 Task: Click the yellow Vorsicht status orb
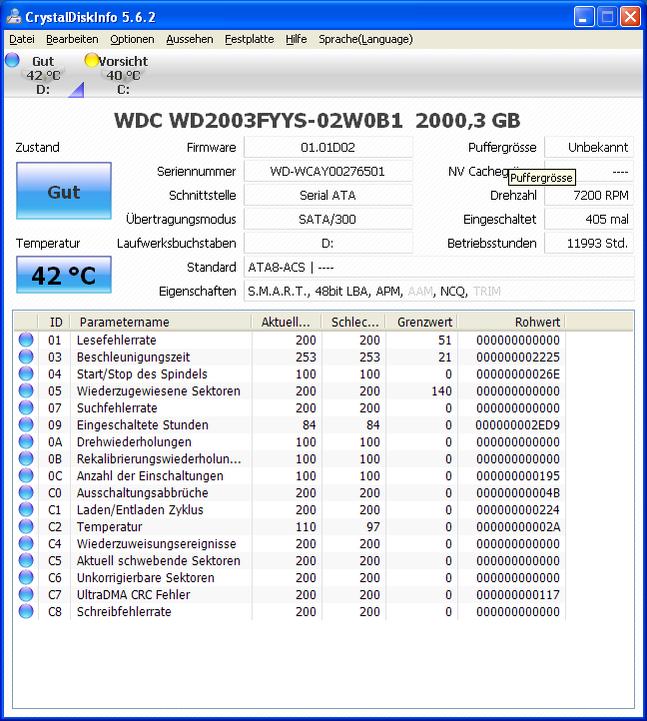pyautogui.click(x=92, y=60)
